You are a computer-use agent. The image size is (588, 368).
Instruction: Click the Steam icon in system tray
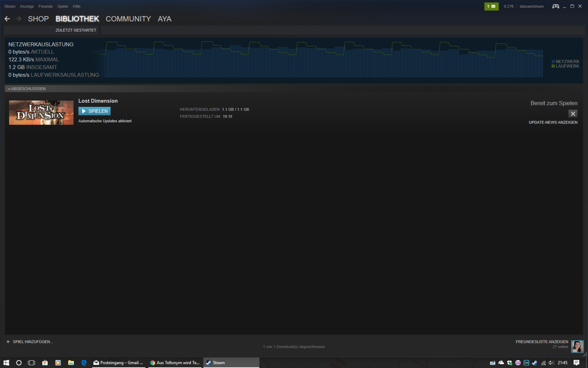pyautogui.click(x=535, y=363)
